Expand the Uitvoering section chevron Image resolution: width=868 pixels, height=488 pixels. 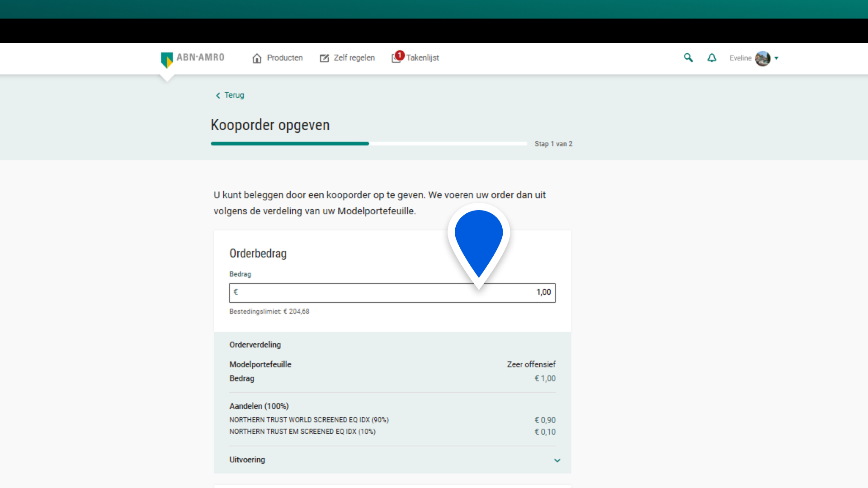[x=557, y=460]
